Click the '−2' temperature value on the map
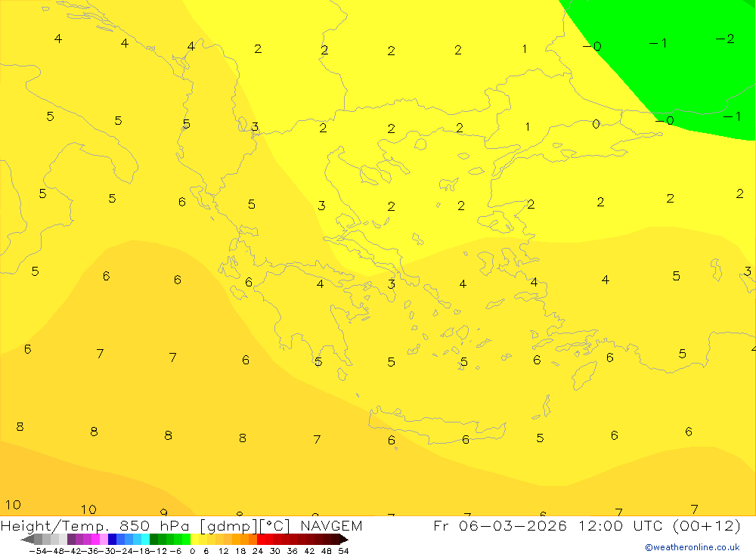The image size is (756, 554). click(725, 39)
